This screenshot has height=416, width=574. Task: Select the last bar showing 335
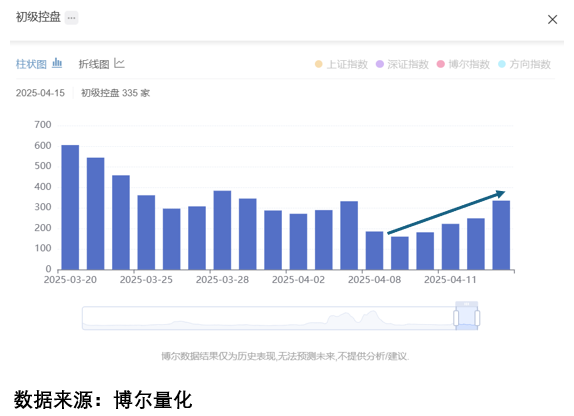point(501,235)
